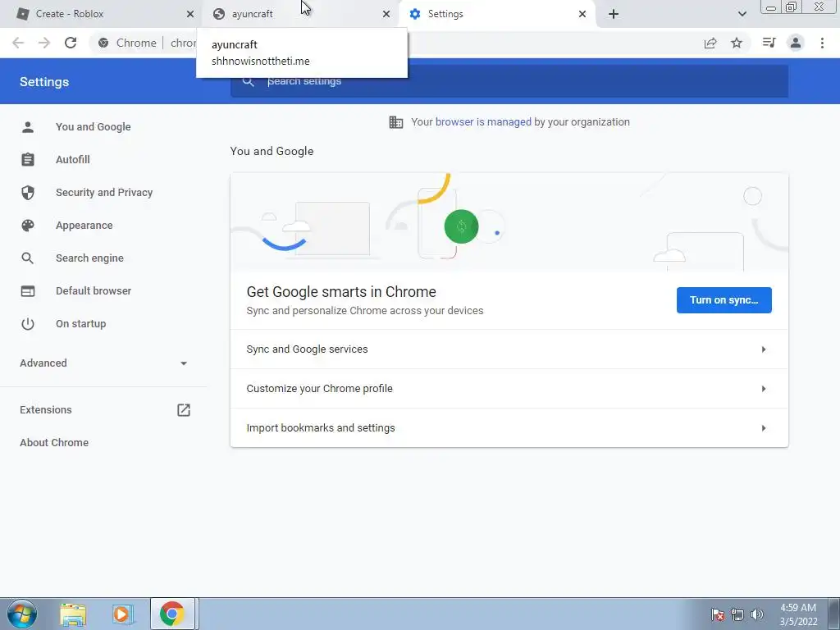Click the Chrome site info icon in address bar

pyautogui.click(x=103, y=43)
